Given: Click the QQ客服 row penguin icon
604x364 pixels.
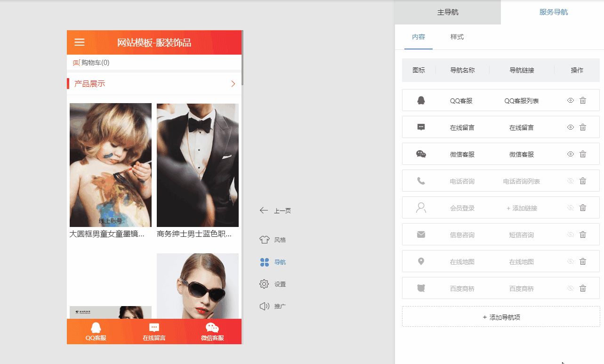Looking at the screenshot, I should point(421,100).
